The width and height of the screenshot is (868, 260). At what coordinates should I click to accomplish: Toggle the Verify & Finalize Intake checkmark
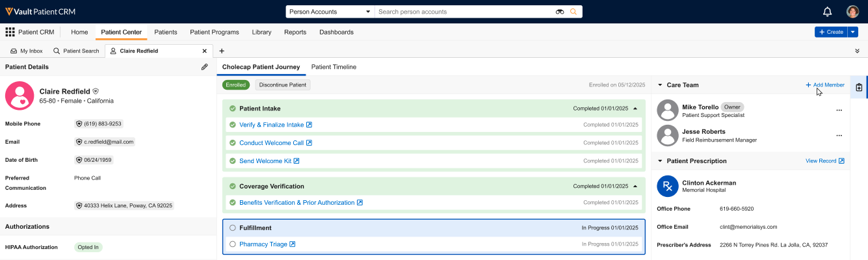click(232, 125)
